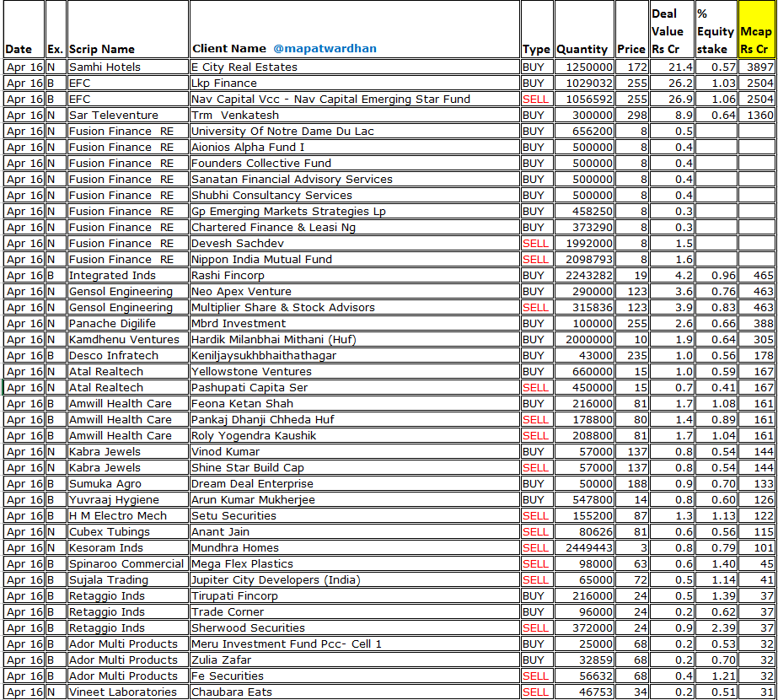Click the Mbrd Investment client cell
The image size is (778, 700).
click(355, 323)
